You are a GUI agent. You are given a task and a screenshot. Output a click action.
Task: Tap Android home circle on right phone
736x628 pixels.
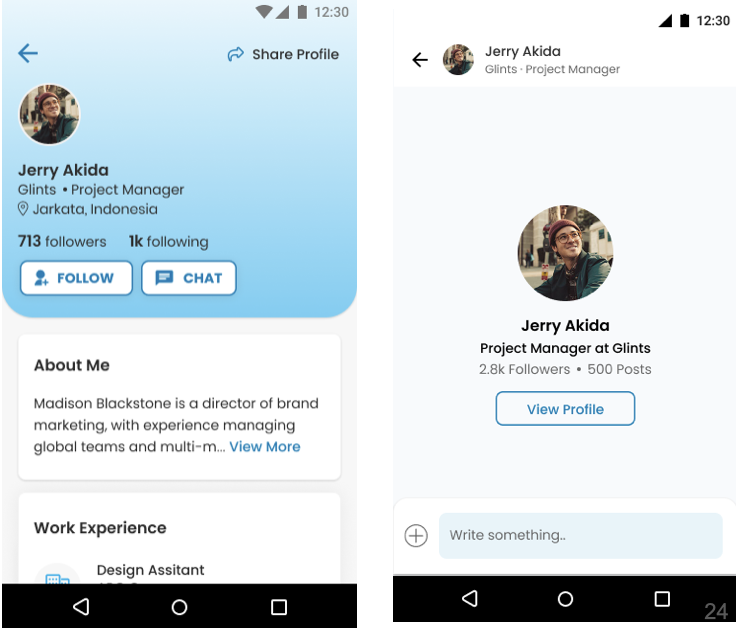pos(565,598)
